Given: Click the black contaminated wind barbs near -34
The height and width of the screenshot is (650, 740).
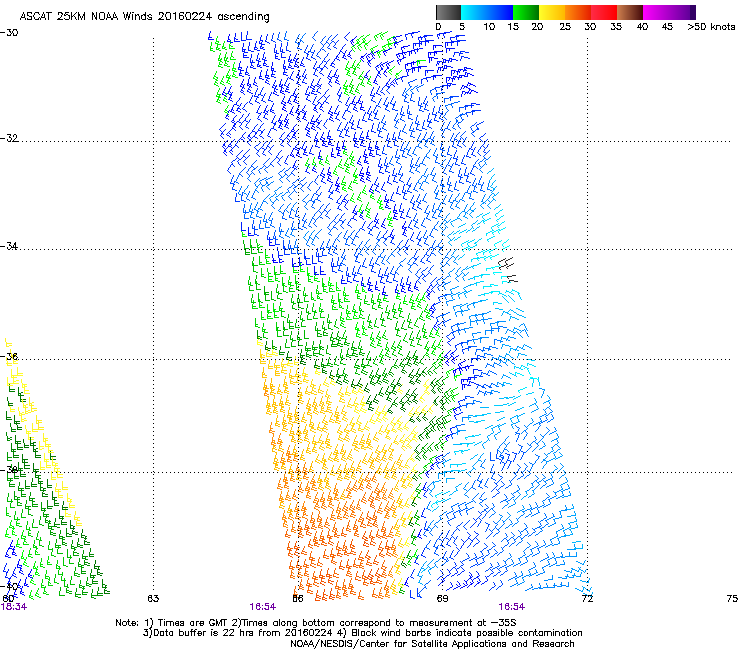Looking at the screenshot, I should (508, 270).
